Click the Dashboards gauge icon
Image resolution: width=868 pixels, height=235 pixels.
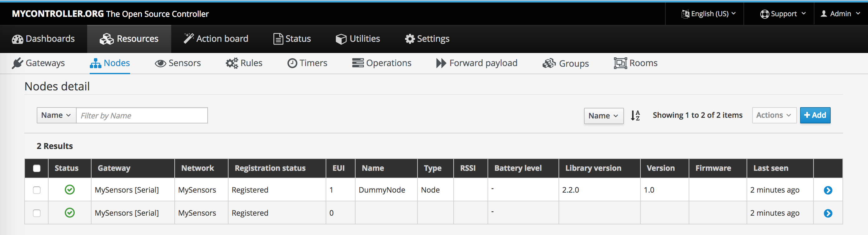point(17,40)
